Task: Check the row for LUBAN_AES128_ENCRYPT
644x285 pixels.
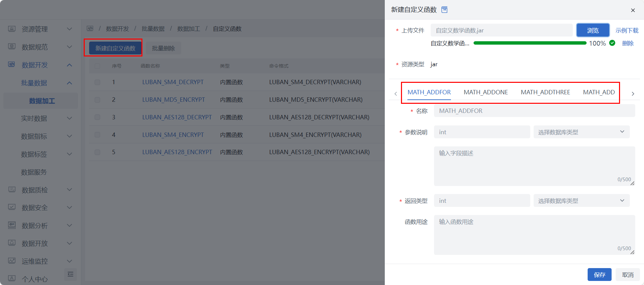Action: coord(97,152)
